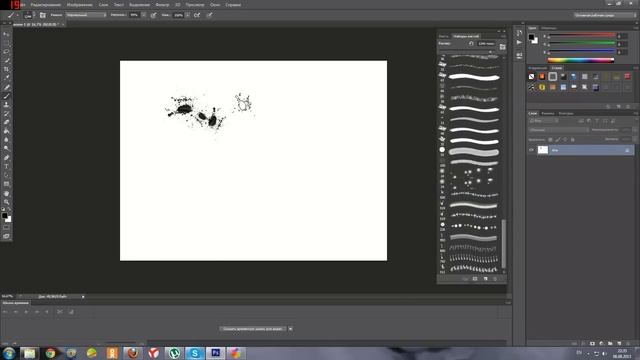Select the Eraser tool

6,122
